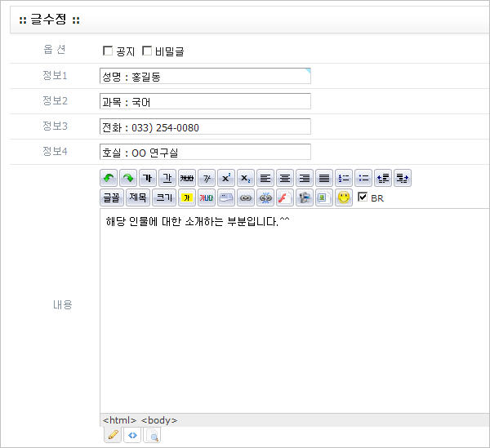Click the 전화 phone input field
The height and width of the screenshot is (448, 490).
click(x=204, y=127)
